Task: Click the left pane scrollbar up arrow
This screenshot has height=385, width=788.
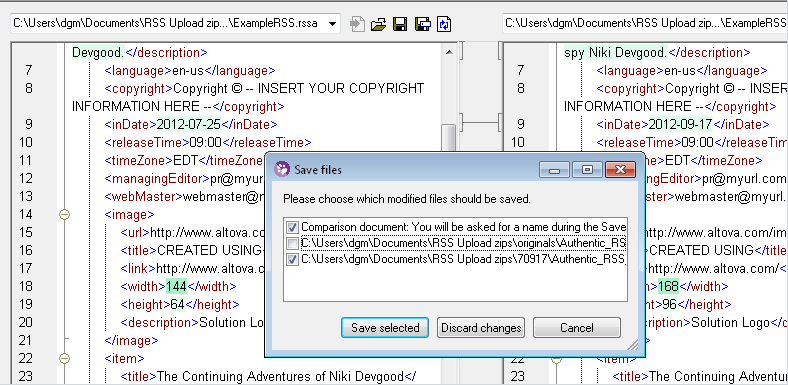Action: pos(449,51)
